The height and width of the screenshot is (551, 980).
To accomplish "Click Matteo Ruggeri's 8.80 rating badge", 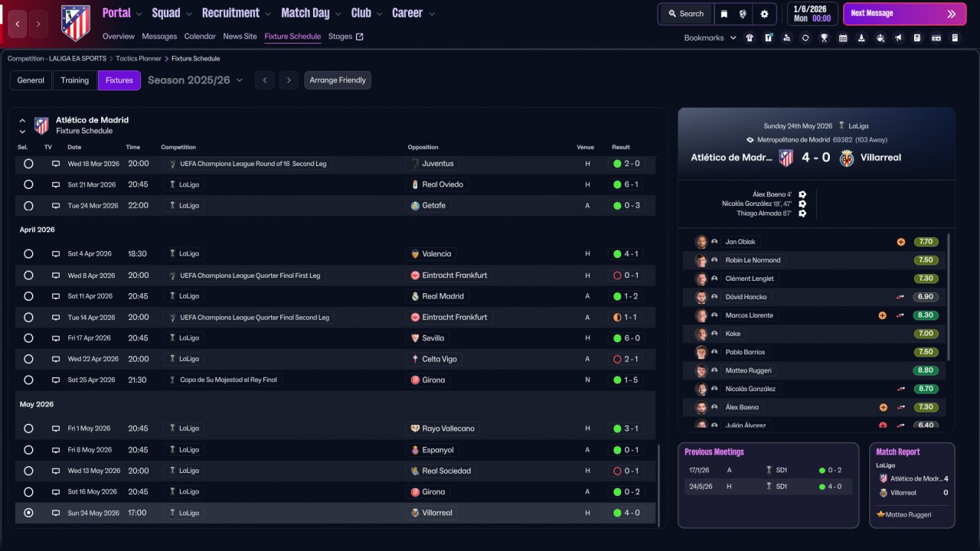I will 926,370.
